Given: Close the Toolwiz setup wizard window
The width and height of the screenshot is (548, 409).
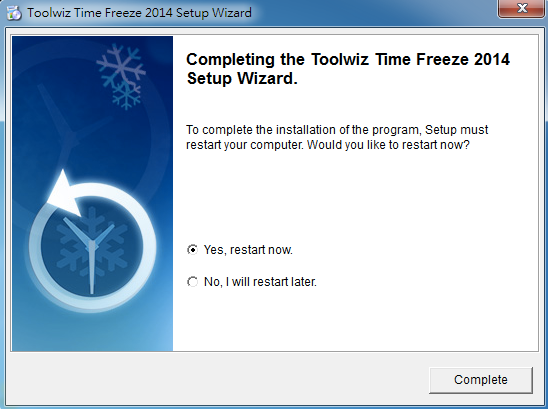Looking at the screenshot, I should (522, 8).
